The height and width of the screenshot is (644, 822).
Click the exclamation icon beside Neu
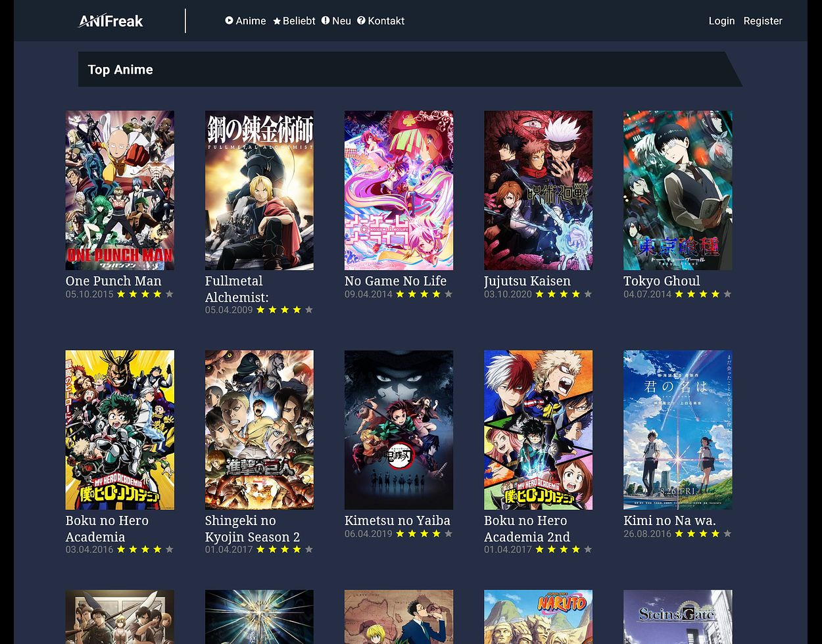326,20
